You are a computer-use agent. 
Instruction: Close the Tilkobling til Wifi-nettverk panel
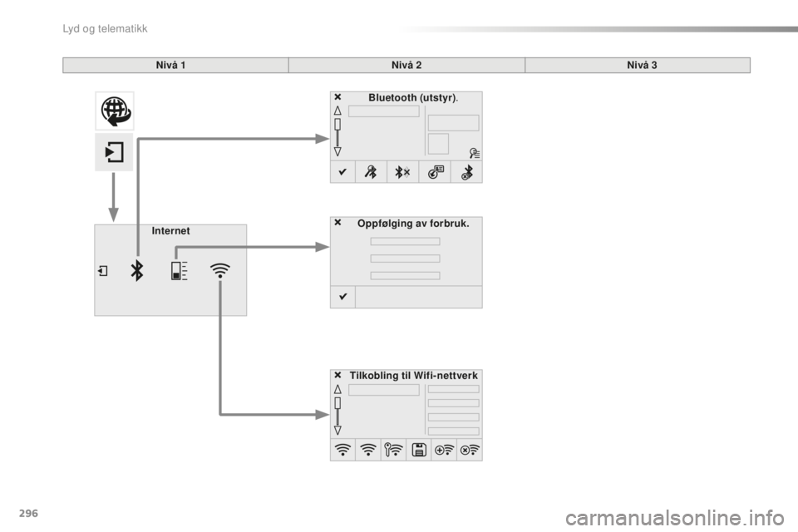point(338,375)
